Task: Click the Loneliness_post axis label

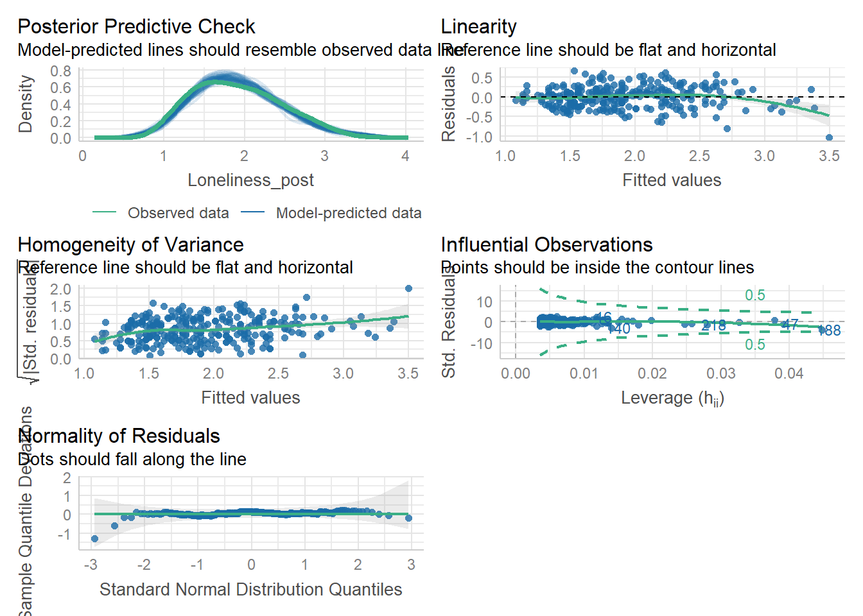Action: [250, 180]
